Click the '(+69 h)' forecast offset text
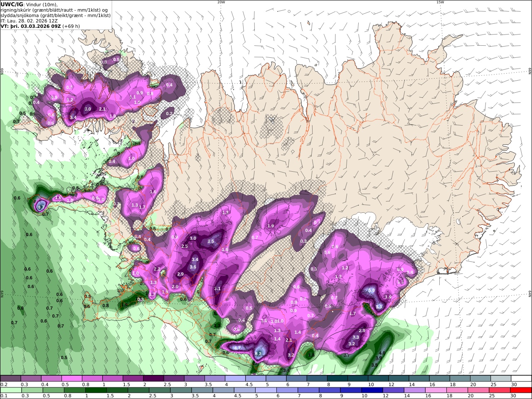 71,26
